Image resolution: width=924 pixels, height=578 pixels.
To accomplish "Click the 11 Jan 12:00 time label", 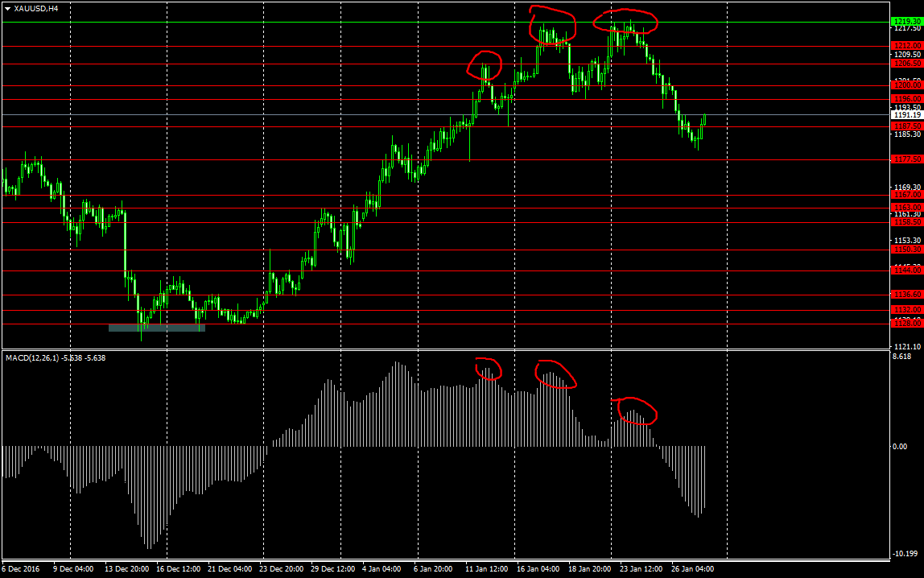I will pos(487,569).
